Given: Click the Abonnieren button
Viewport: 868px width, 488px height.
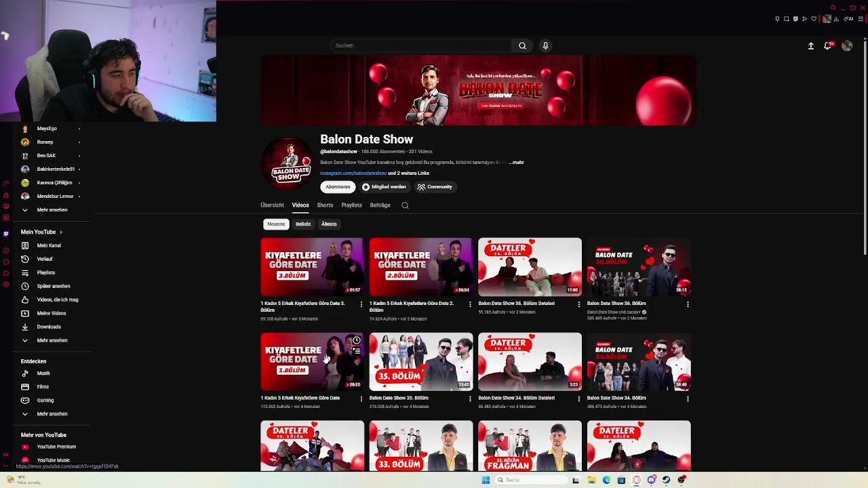Looking at the screenshot, I should [x=338, y=187].
